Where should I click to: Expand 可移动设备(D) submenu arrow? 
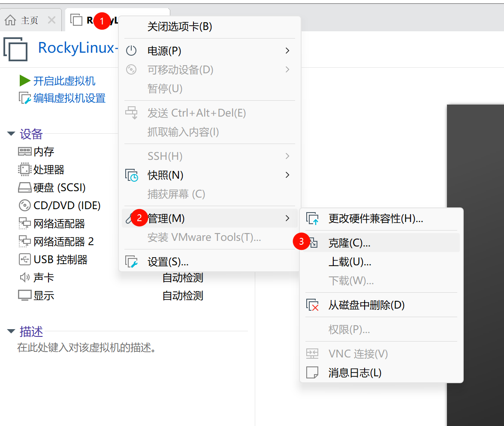pos(287,70)
